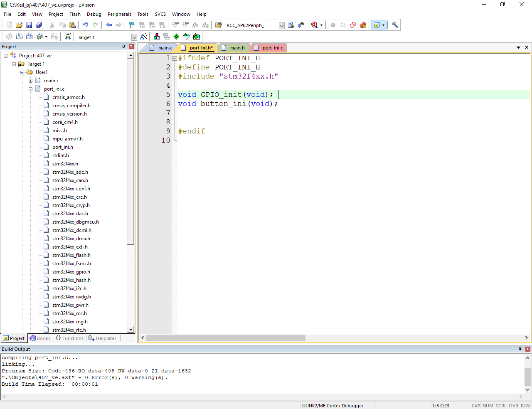This screenshot has height=409, width=532.
Task: Click the Build Output vertical scrollbar thumb
Action: click(528, 377)
